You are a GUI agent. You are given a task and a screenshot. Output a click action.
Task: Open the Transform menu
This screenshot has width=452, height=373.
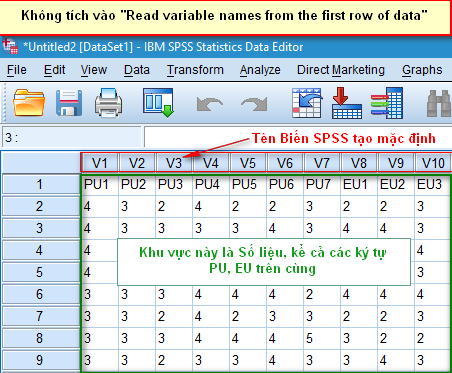[x=195, y=70]
